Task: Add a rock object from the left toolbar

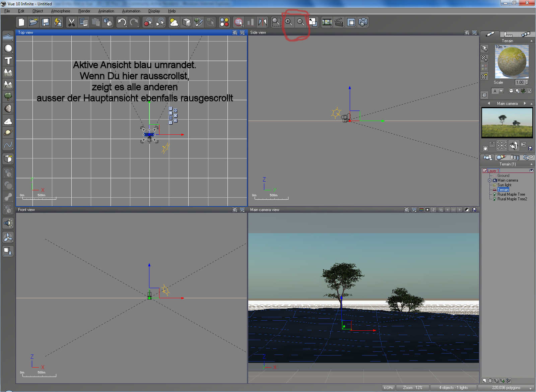Action: (x=8, y=109)
